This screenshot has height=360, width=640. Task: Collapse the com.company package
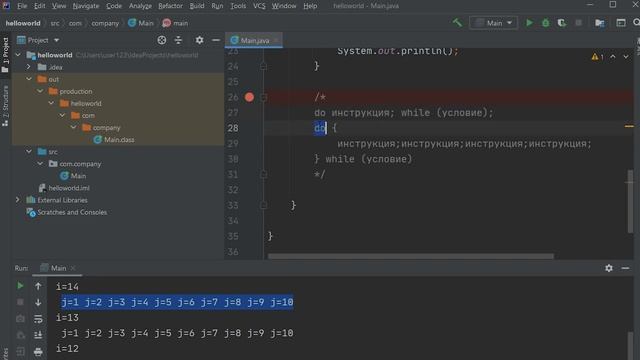40,164
